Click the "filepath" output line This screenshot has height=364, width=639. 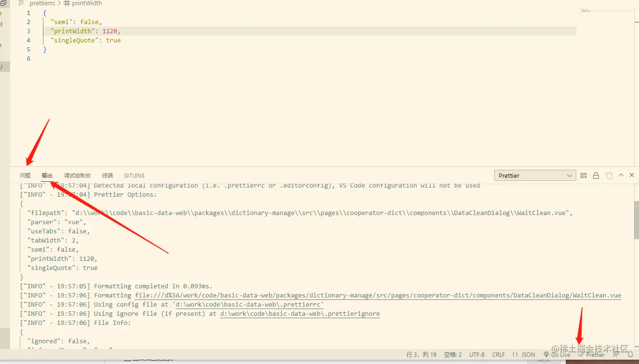[300, 213]
